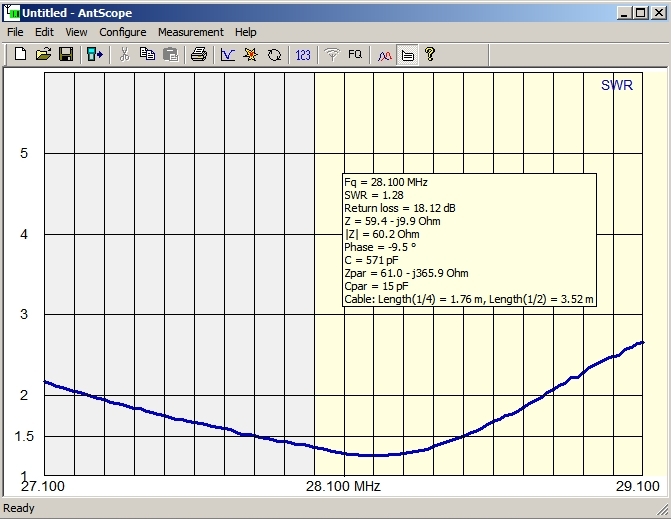This screenshot has height=519, width=671.
Task: Click the 'Fq = 28.100 MHz' line
Action: click(386, 182)
